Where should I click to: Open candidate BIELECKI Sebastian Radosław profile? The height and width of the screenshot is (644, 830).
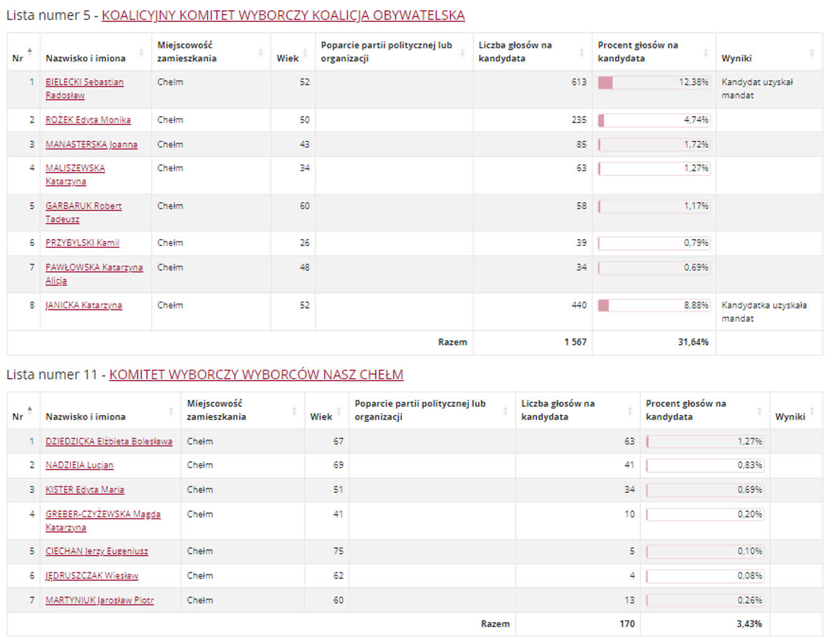tap(84, 82)
